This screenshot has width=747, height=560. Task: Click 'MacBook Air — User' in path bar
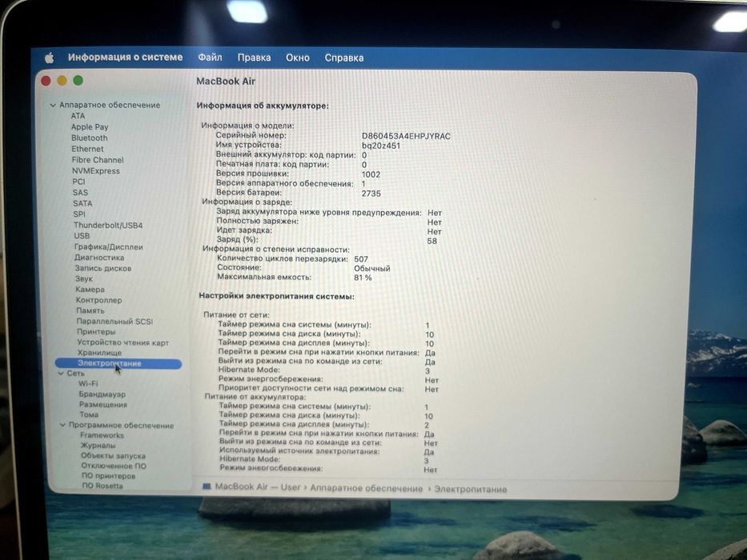point(258,487)
